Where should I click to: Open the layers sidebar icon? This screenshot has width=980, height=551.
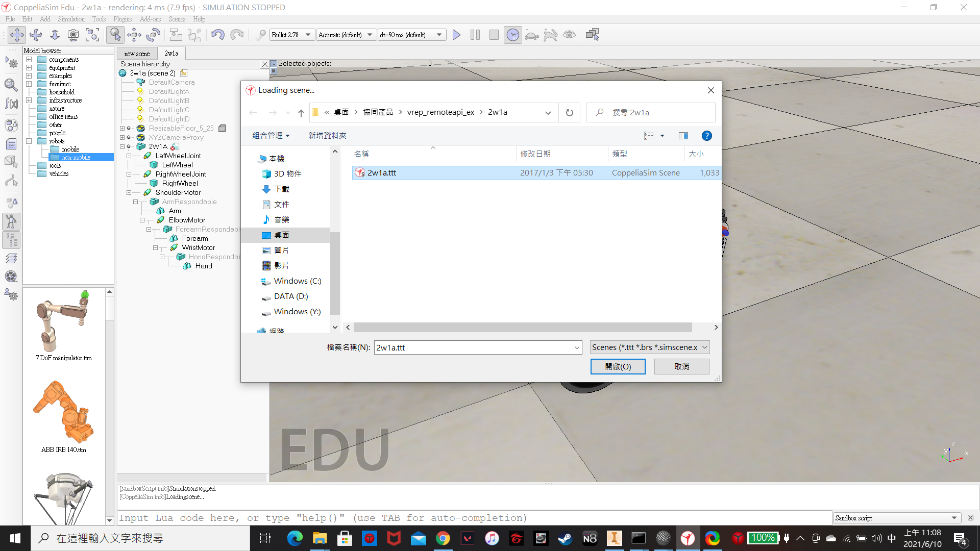pyautogui.click(x=11, y=258)
